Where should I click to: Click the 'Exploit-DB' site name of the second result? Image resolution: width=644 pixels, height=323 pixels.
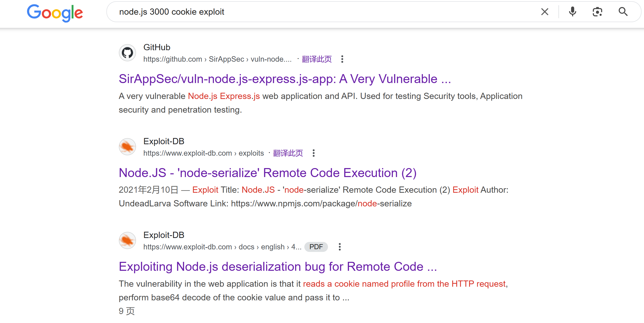tap(164, 141)
